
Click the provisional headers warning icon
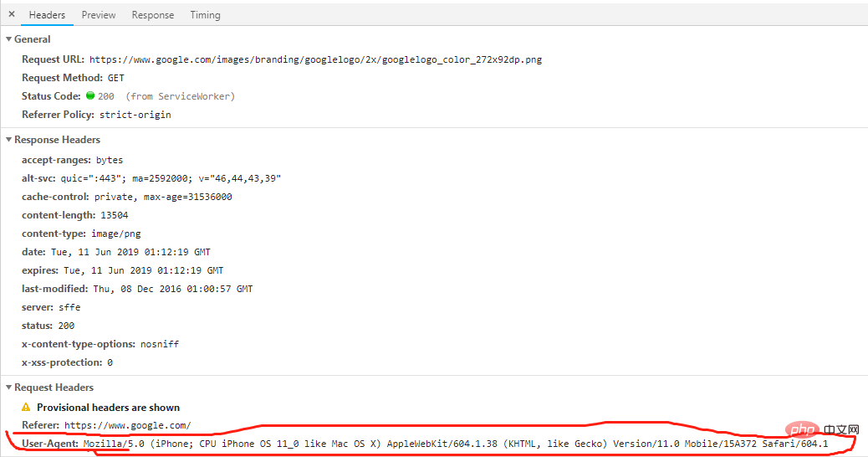pyautogui.click(x=26, y=407)
